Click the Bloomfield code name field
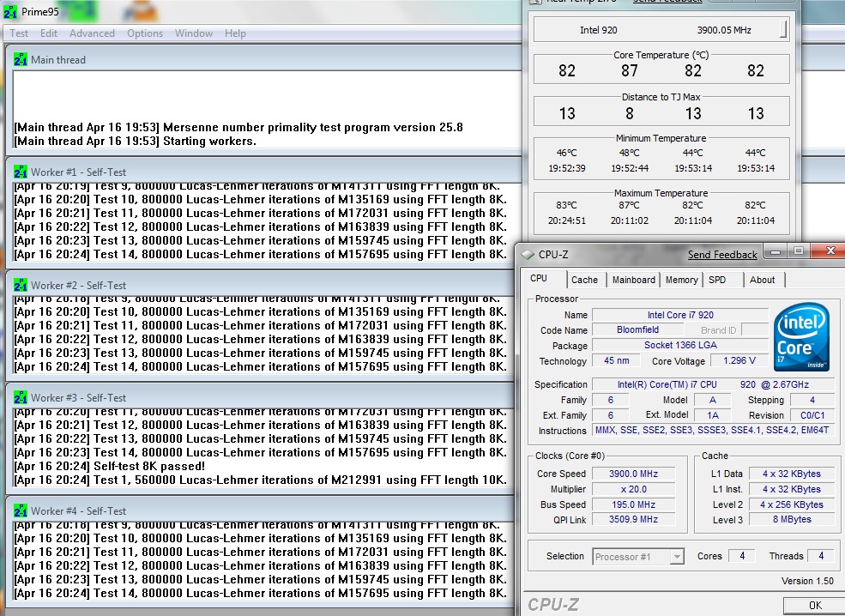The width and height of the screenshot is (845, 616). (637, 329)
